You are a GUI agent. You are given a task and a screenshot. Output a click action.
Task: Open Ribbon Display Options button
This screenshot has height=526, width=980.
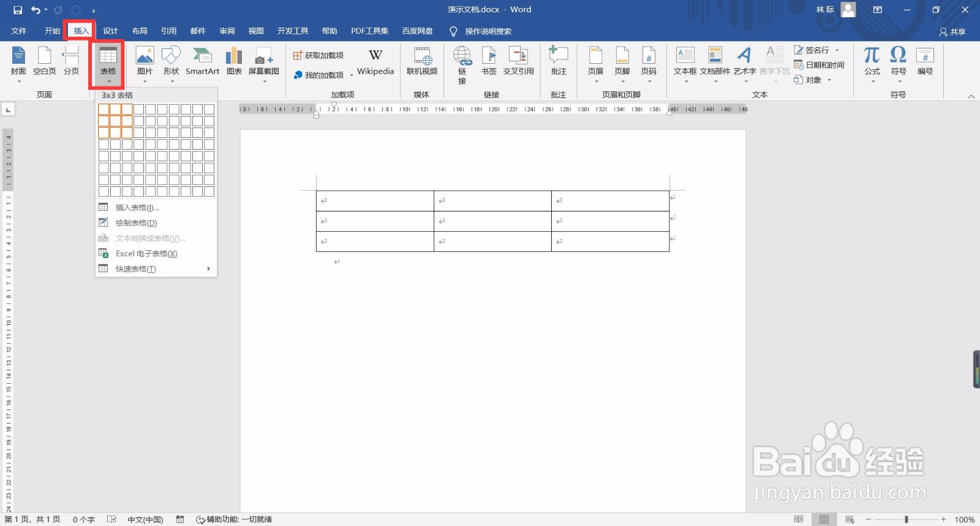tap(878, 10)
